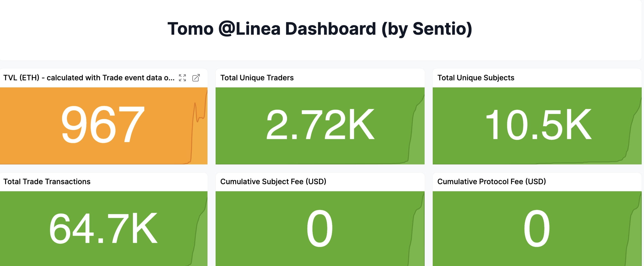Select the Total Unique Subjects panel header
This screenshot has height=266, width=644.
click(476, 78)
